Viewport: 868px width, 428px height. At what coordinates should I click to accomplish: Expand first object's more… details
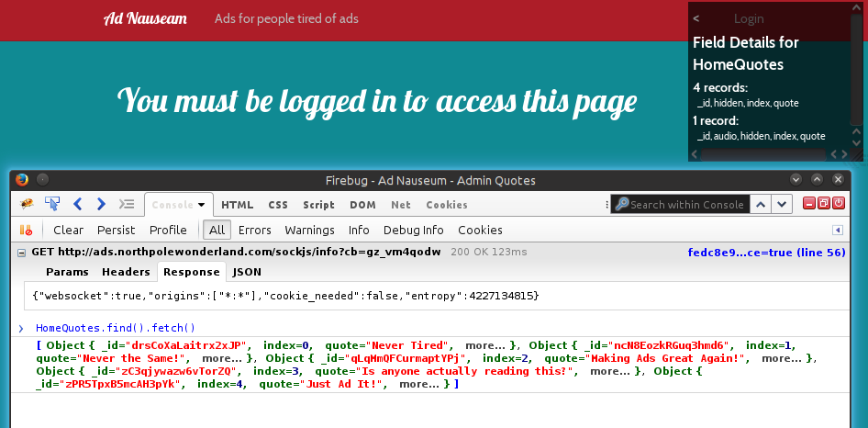pyautogui.click(x=490, y=344)
